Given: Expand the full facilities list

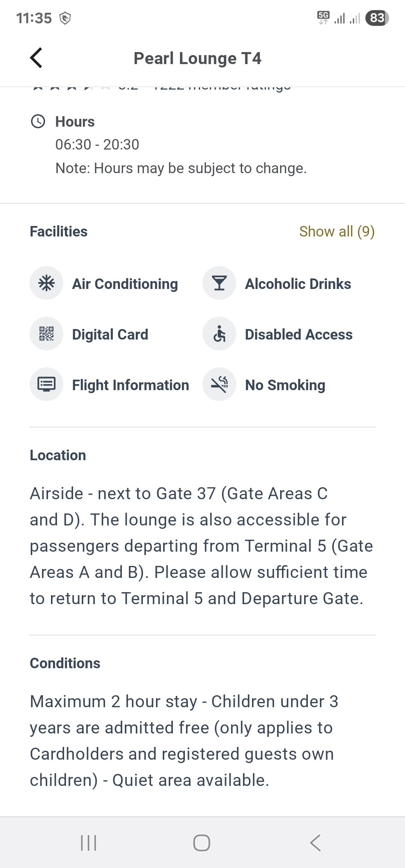Looking at the screenshot, I should click(337, 231).
